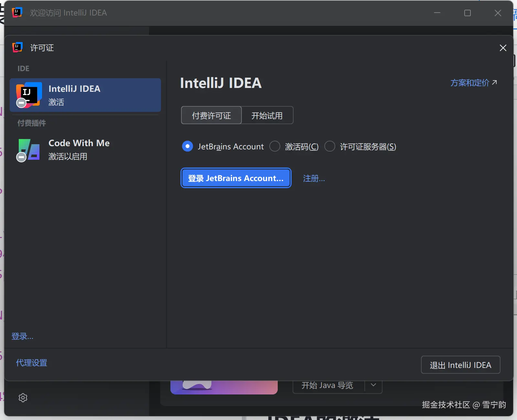This screenshot has width=517, height=420.
Task: Open settings gear in welcome window
Action: tap(23, 398)
